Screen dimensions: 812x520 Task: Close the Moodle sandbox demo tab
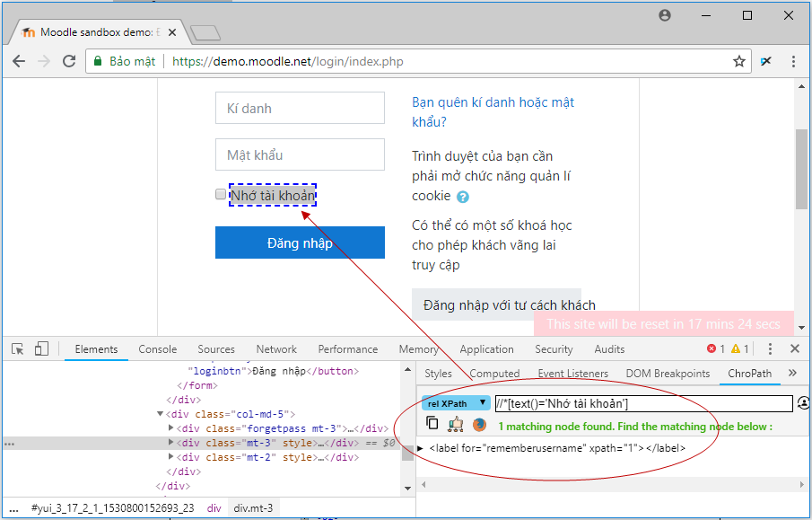pyautogui.click(x=172, y=32)
